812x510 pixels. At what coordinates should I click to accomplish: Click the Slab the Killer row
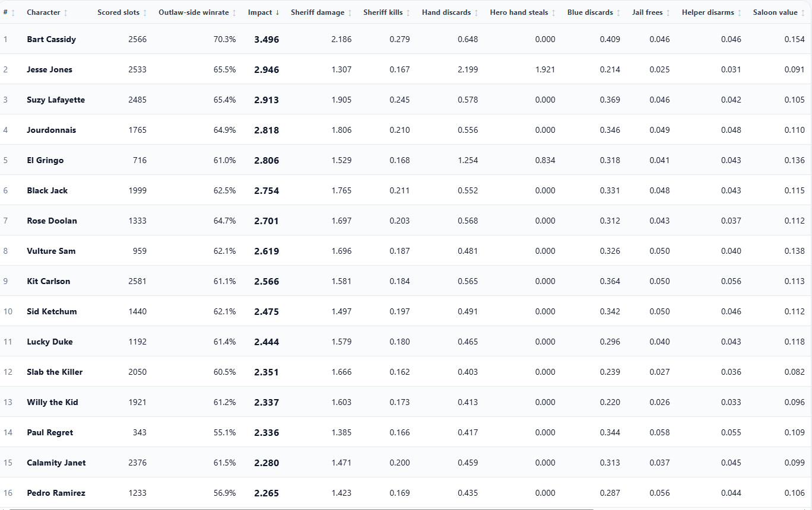pyautogui.click(x=406, y=372)
